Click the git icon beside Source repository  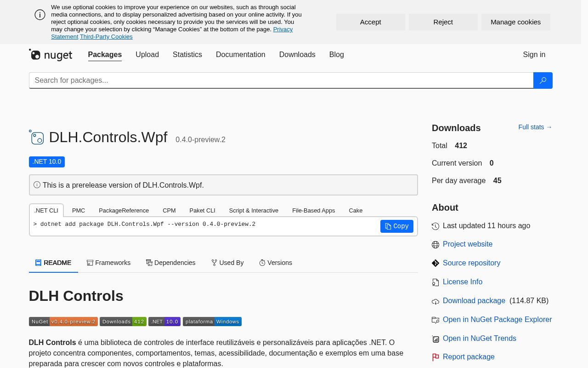435,263
